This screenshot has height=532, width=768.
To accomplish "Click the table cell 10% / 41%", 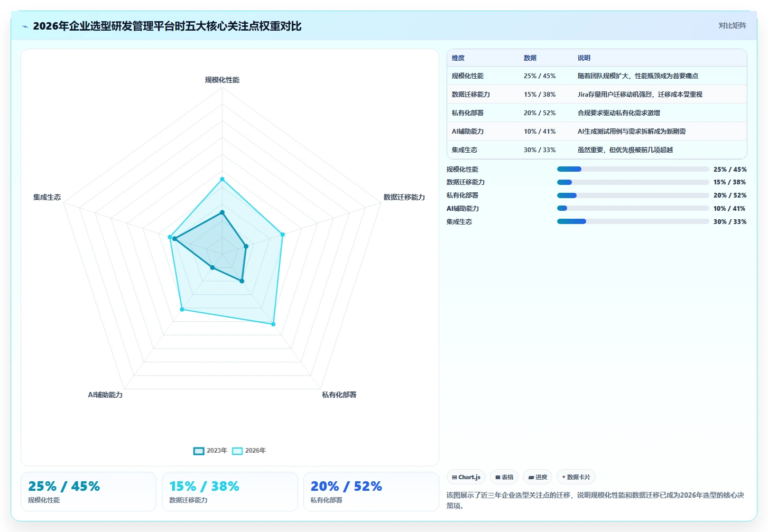I will point(540,132).
